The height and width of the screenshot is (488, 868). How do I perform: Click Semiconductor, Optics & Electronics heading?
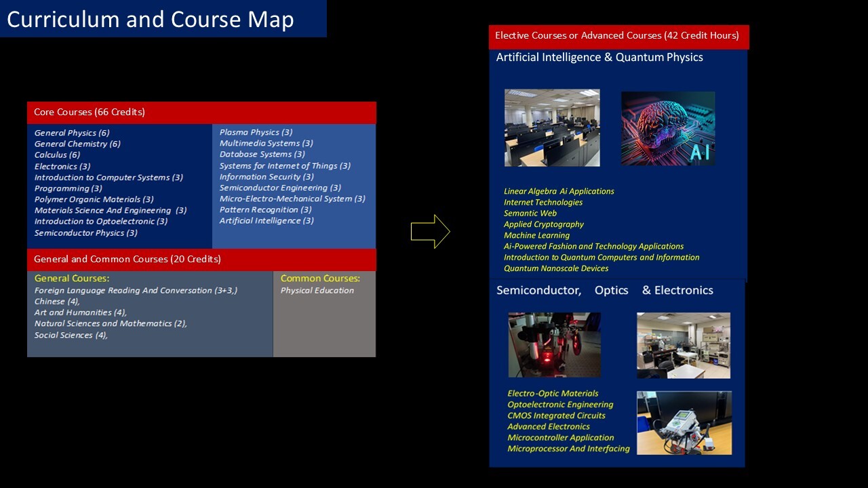pyautogui.click(x=604, y=290)
